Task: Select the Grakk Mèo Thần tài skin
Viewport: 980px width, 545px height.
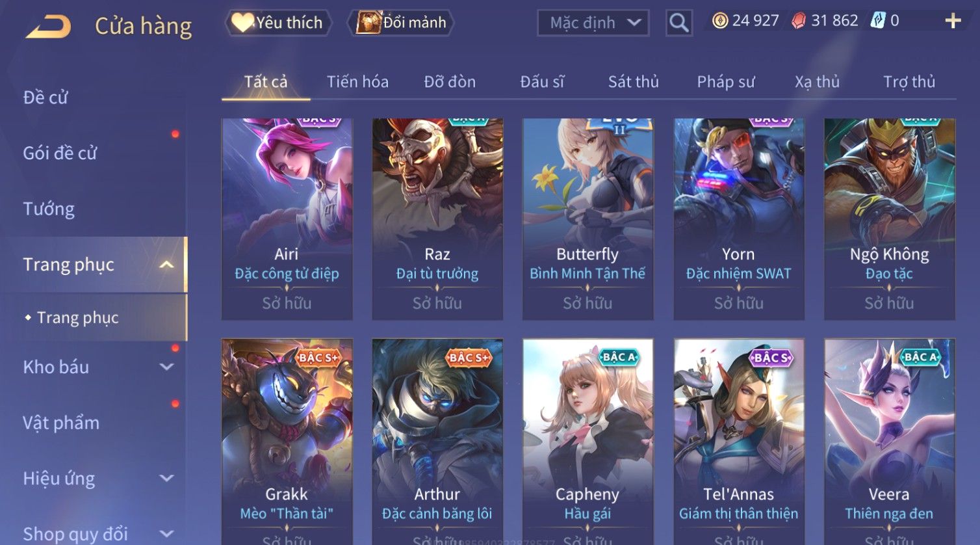Action: [287, 442]
